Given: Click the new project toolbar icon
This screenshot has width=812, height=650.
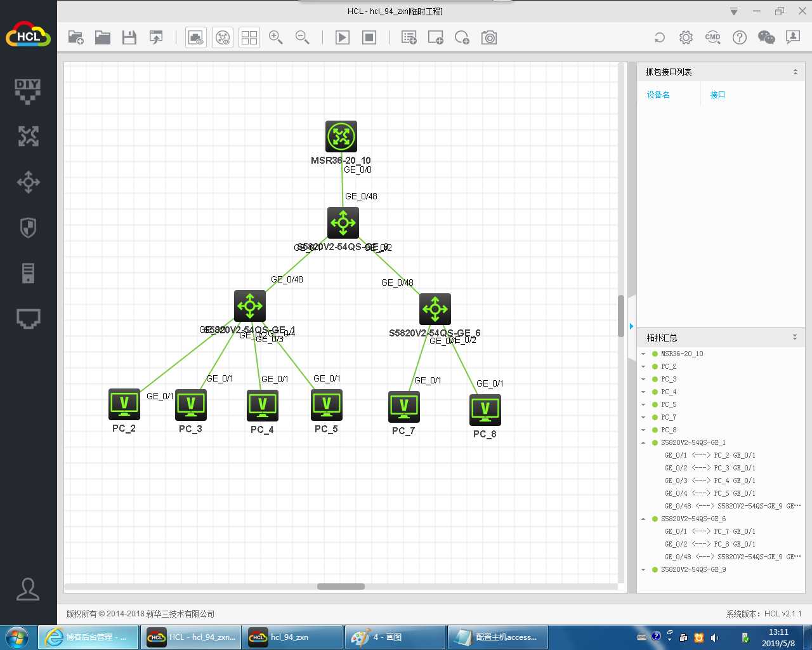Looking at the screenshot, I should (76, 37).
